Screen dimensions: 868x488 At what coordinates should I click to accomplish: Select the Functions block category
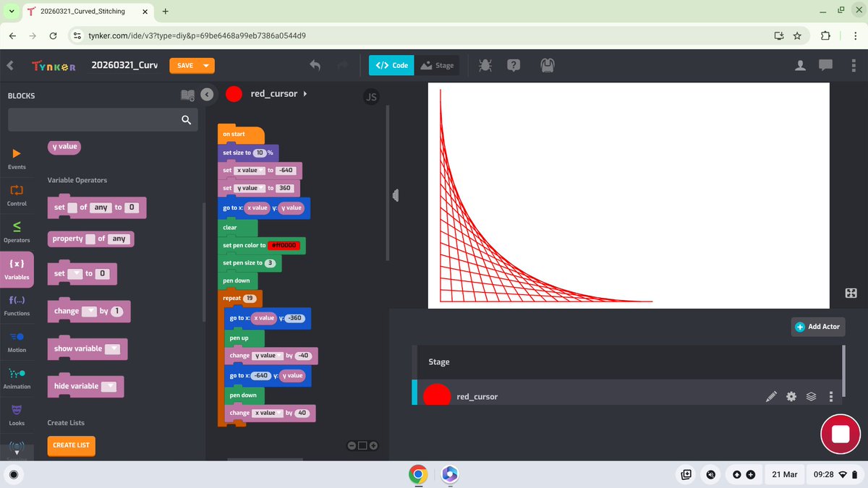(x=17, y=305)
